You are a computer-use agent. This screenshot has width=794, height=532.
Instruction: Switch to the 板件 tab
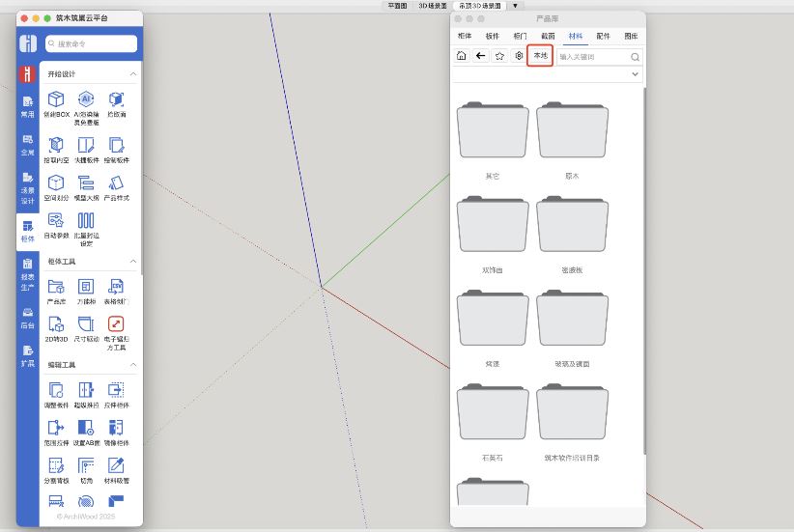[x=493, y=35]
